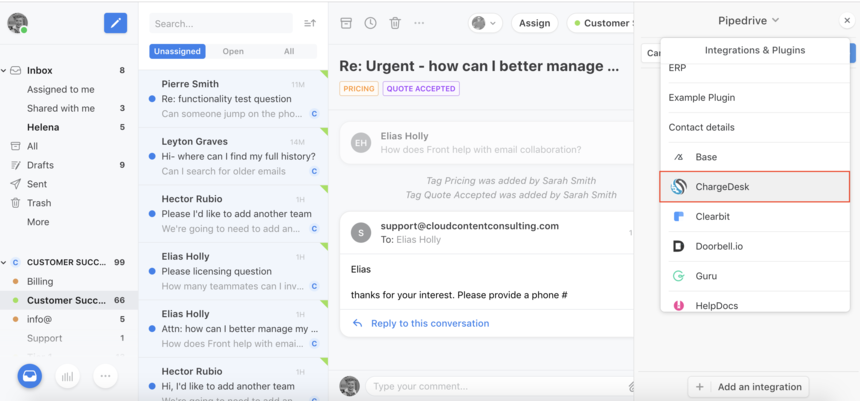
Task: Open Elias Holly's licensing question
Action: point(233,272)
